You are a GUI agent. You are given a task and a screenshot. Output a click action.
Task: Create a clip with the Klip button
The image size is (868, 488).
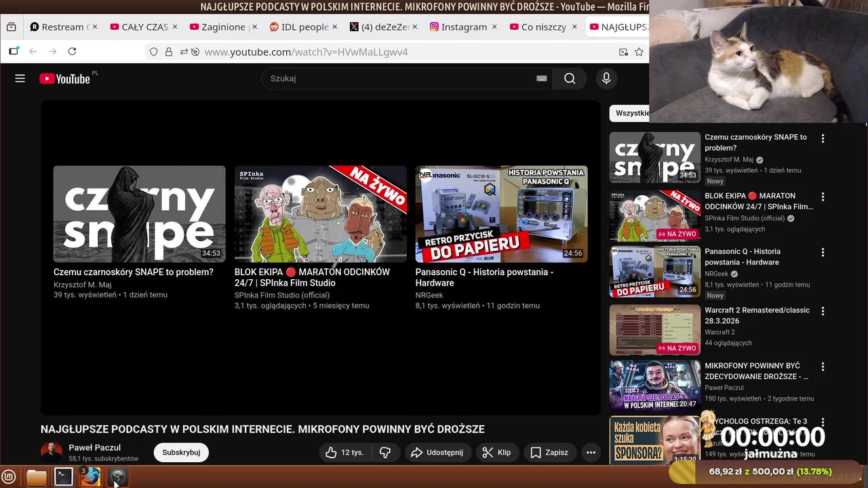coord(496,452)
